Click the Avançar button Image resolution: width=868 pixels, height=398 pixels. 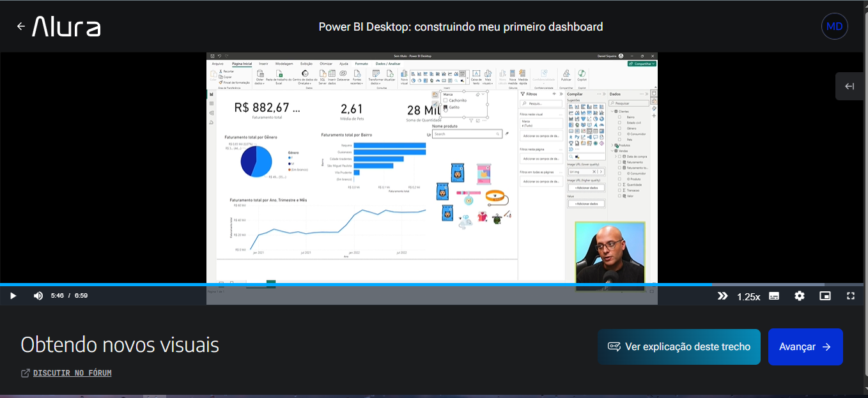point(805,347)
